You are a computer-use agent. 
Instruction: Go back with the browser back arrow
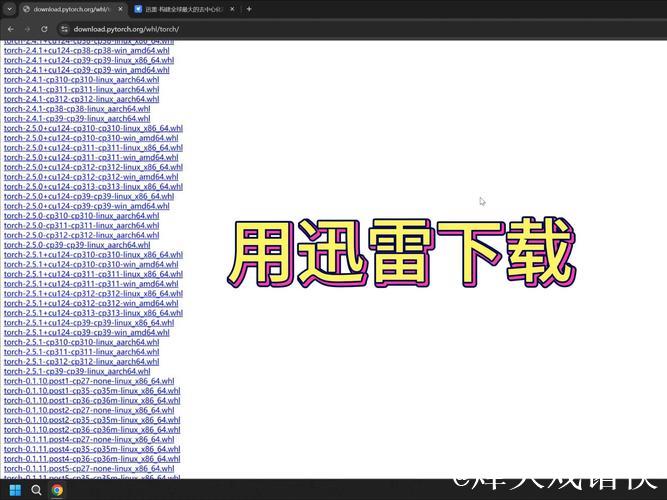(11, 29)
